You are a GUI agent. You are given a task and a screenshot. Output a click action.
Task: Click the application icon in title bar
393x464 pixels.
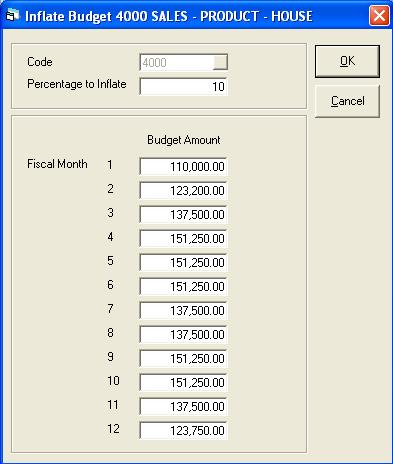(x=13, y=15)
